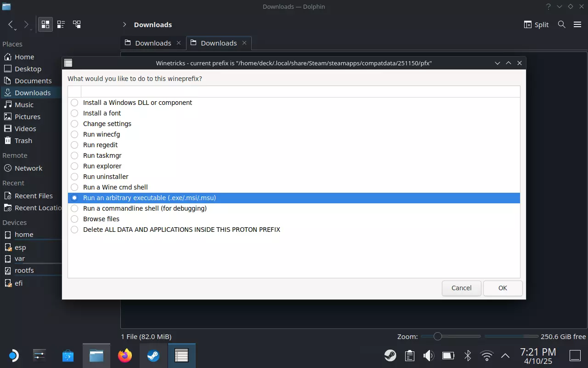588x368 pixels.
Task: Open Home in Places sidebar
Action: tap(31, 57)
